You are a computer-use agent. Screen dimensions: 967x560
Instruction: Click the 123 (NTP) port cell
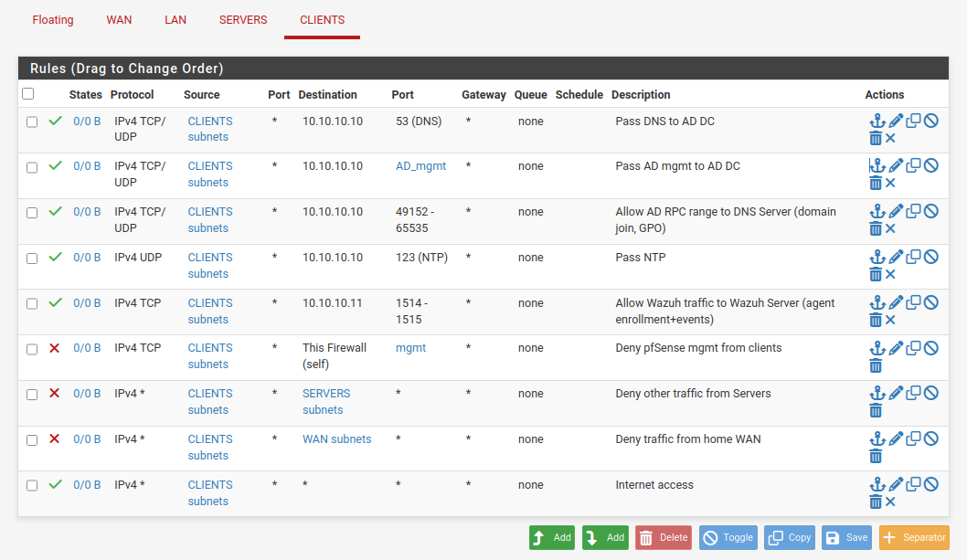[422, 258]
